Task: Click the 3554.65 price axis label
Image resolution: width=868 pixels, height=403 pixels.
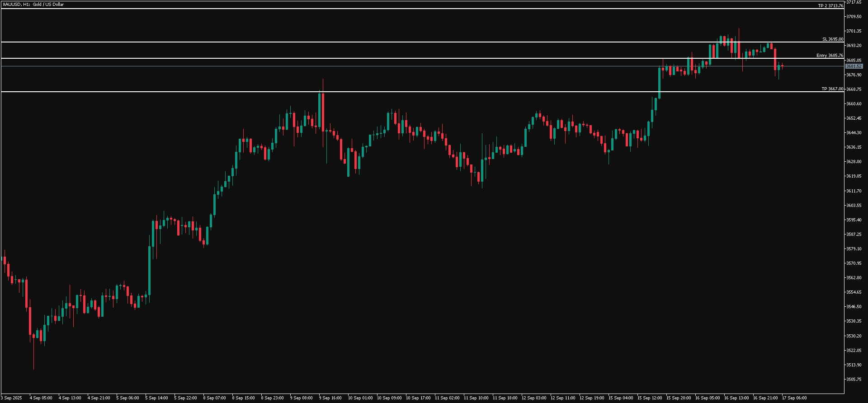Action: point(854,292)
